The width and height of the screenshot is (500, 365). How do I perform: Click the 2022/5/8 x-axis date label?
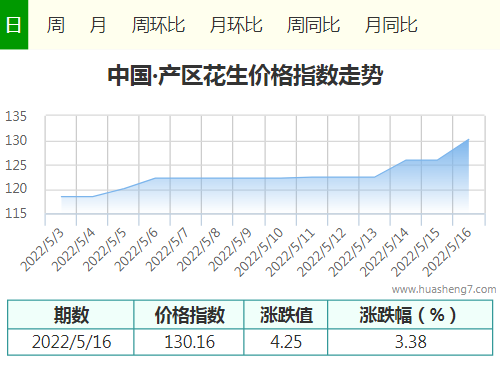[x=199, y=250]
